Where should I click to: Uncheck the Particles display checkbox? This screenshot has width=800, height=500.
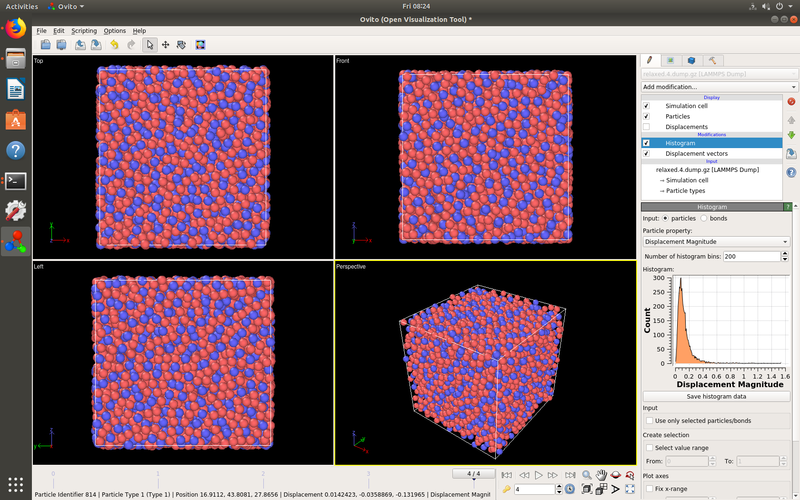tap(646, 116)
